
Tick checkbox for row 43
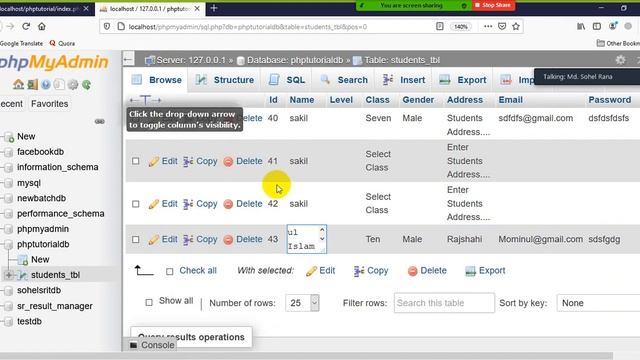pyautogui.click(x=136, y=240)
